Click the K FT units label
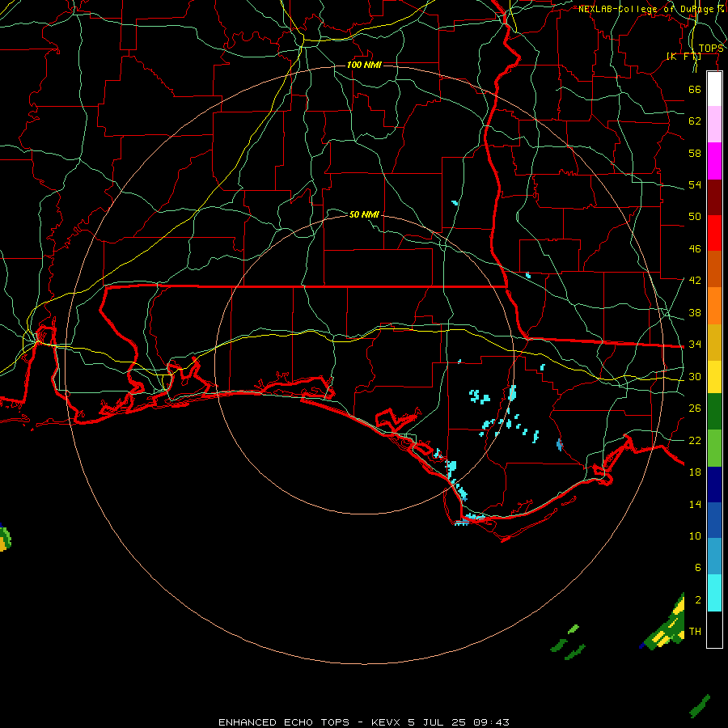Viewport: 728px width, 728px height. click(684, 57)
